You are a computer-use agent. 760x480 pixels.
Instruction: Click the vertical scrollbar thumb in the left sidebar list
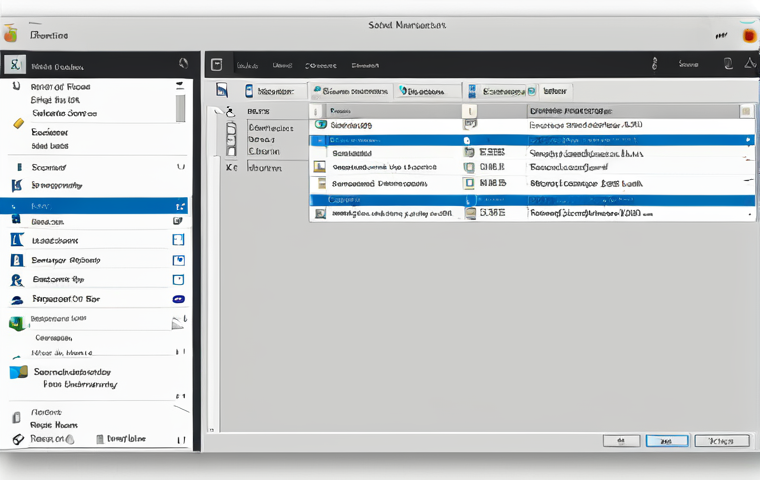coord(180,108)
